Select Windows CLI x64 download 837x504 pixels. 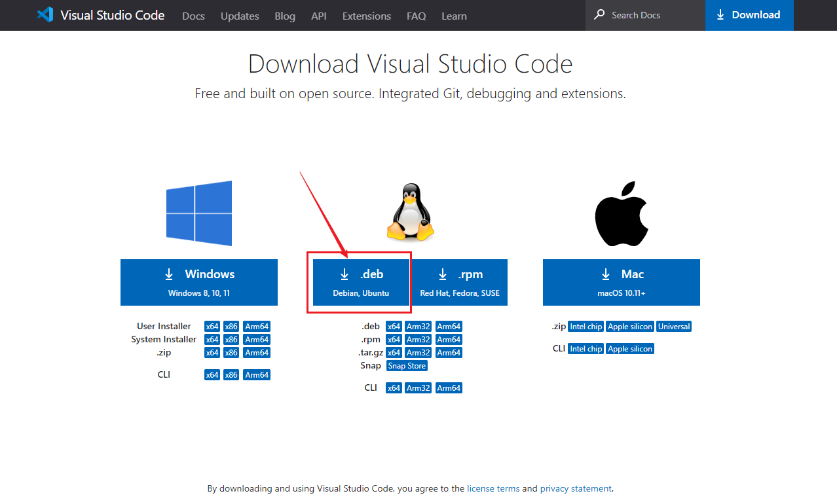[212, 375]
